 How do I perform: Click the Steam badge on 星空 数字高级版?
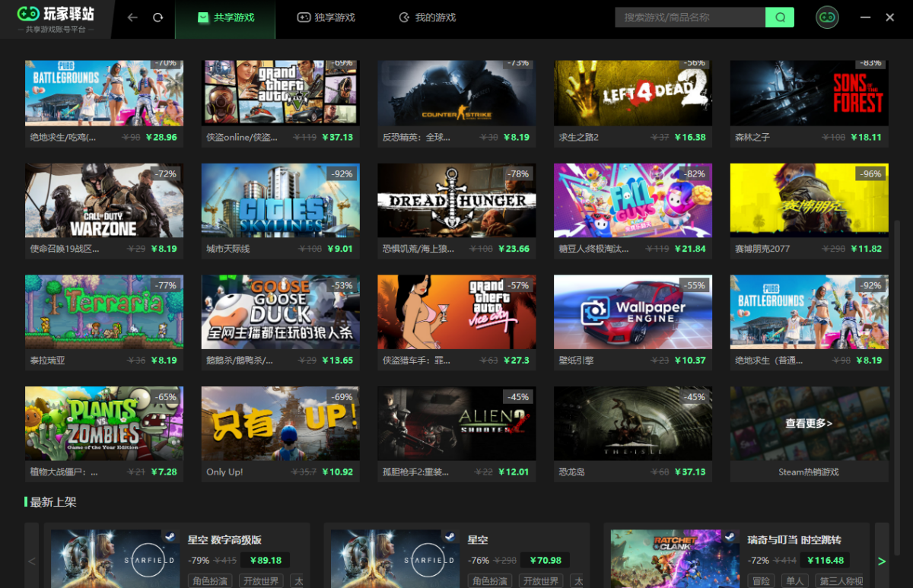click(x=171, y=537)
